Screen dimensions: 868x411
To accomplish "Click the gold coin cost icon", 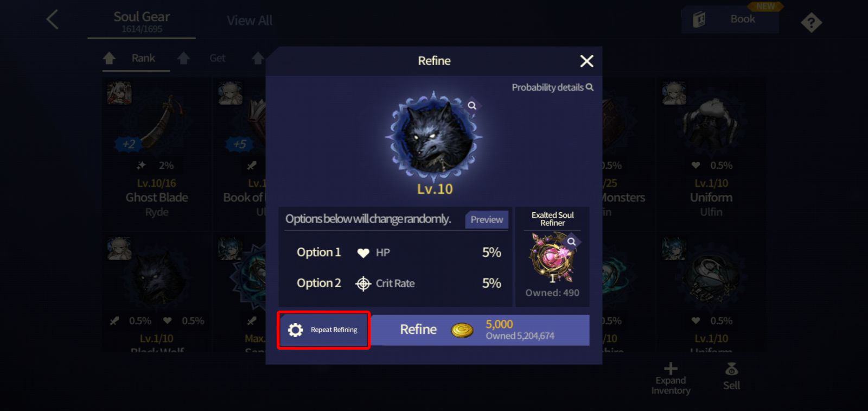I will 462,330.
